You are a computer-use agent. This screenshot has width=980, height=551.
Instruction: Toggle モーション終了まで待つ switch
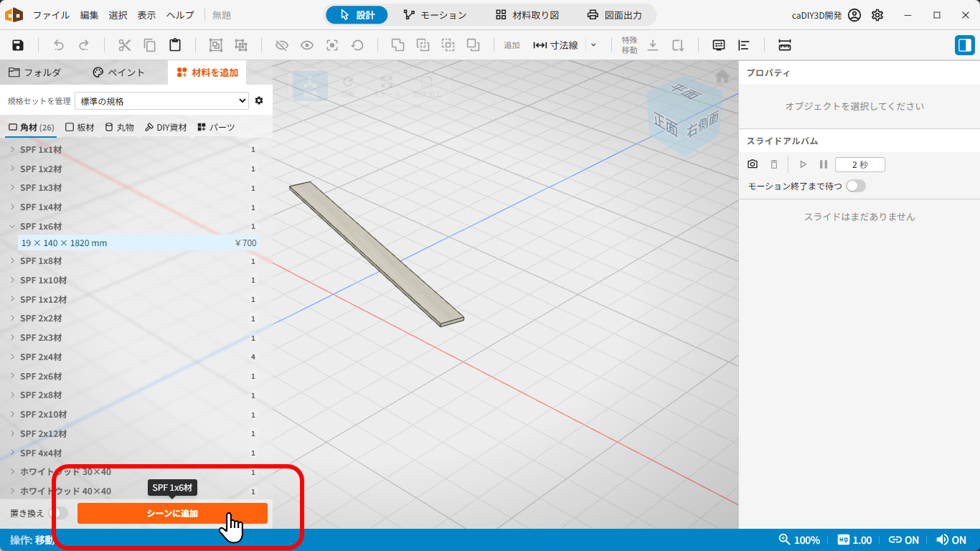[x=856, y=186]
